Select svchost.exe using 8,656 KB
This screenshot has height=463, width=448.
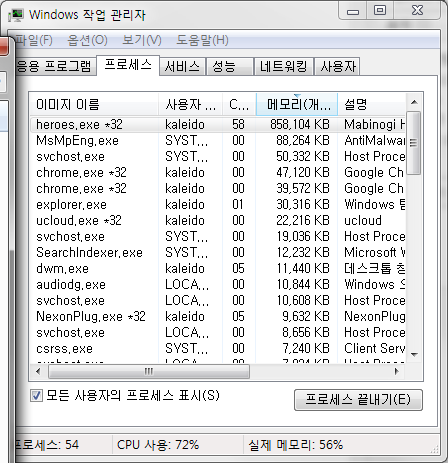coord(218,333)
